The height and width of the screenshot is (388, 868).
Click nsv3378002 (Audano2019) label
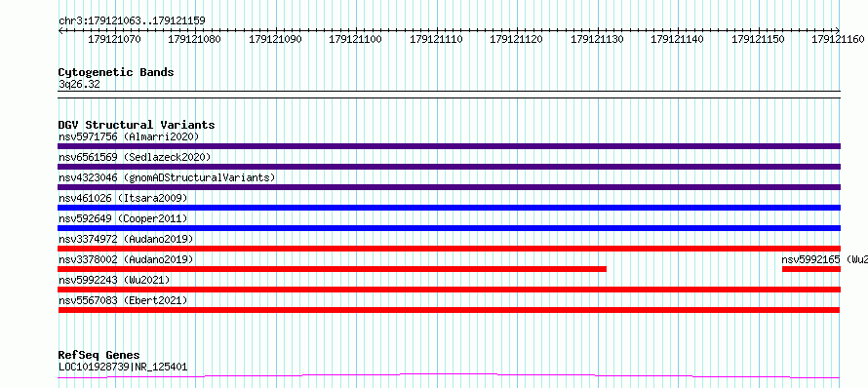tap(126, 259)
